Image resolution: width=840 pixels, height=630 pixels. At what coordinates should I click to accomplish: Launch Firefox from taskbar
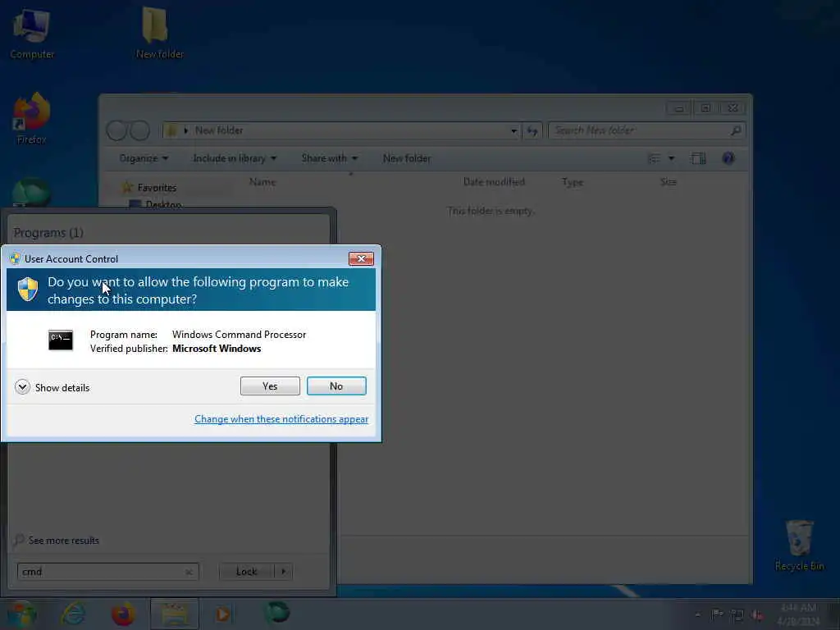click(123, 614)
